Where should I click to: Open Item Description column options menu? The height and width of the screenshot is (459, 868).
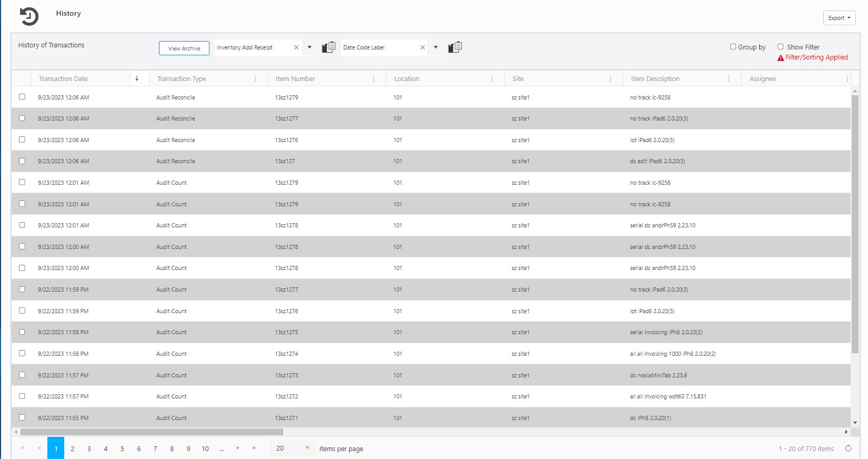(729, 79)
